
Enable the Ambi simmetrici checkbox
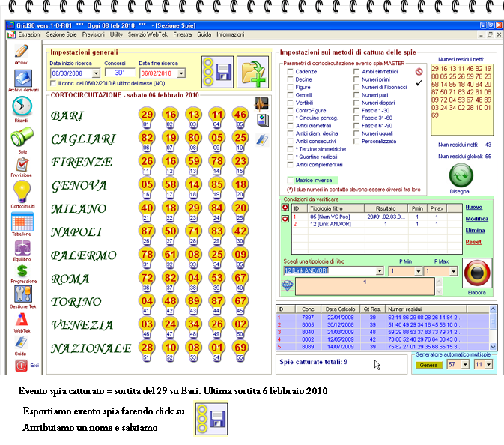(356, 72)
